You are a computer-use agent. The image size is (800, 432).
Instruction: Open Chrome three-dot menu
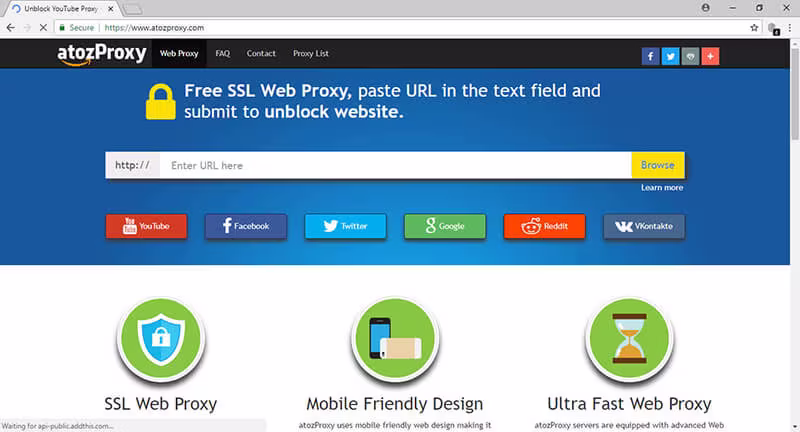pos(790,28)
